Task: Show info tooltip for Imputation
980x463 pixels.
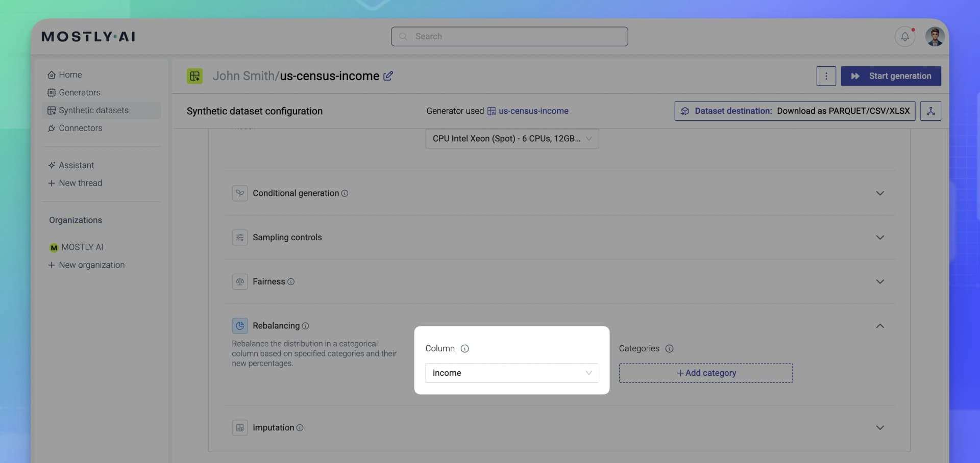Action: 300,428
